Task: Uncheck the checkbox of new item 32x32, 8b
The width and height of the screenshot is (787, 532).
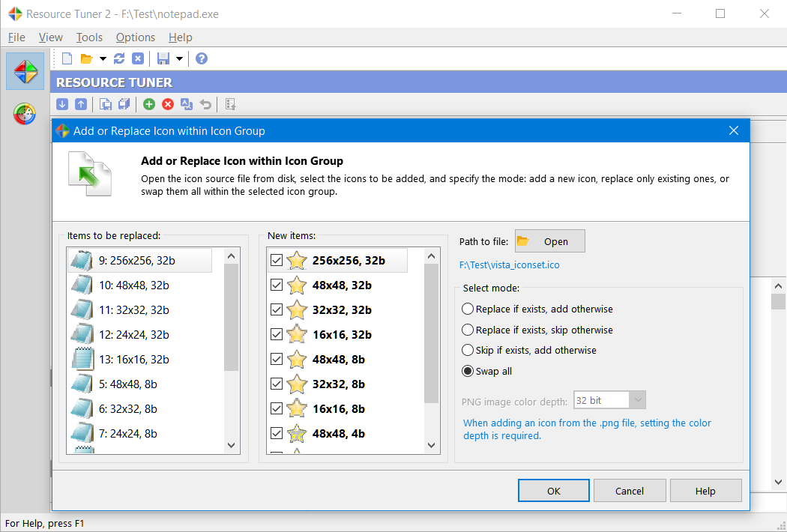Action: 277,384
